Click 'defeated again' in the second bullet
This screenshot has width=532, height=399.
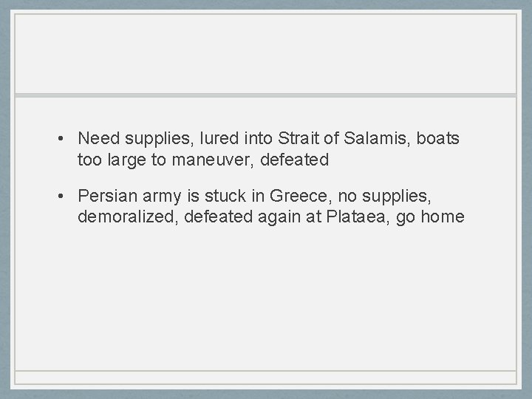coord(236,216)
